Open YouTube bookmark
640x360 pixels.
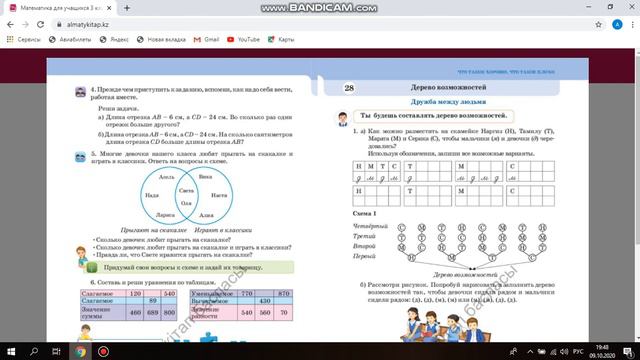tap(243, 40)
